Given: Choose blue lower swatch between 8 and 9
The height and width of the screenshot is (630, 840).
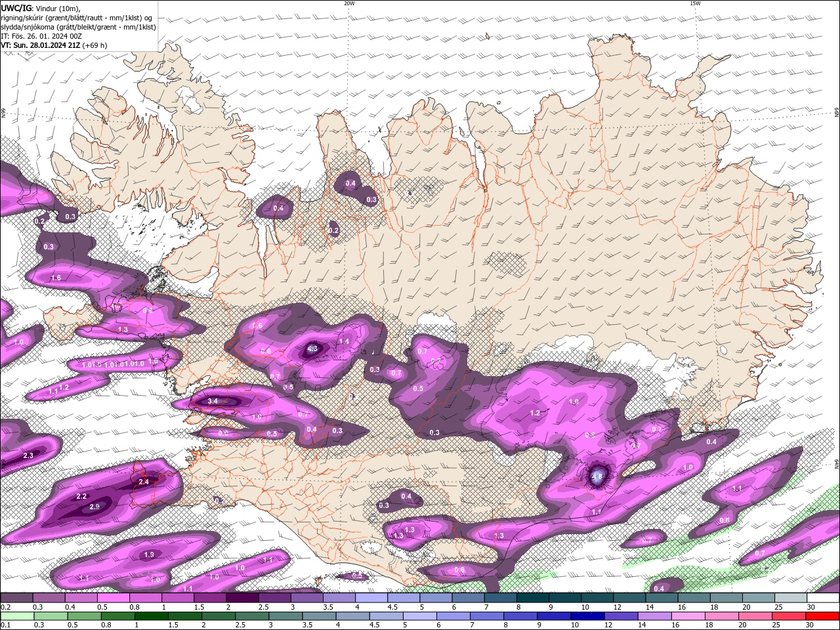Looking at the screenshot, I should pyautogui.click(x=520, y=616).
